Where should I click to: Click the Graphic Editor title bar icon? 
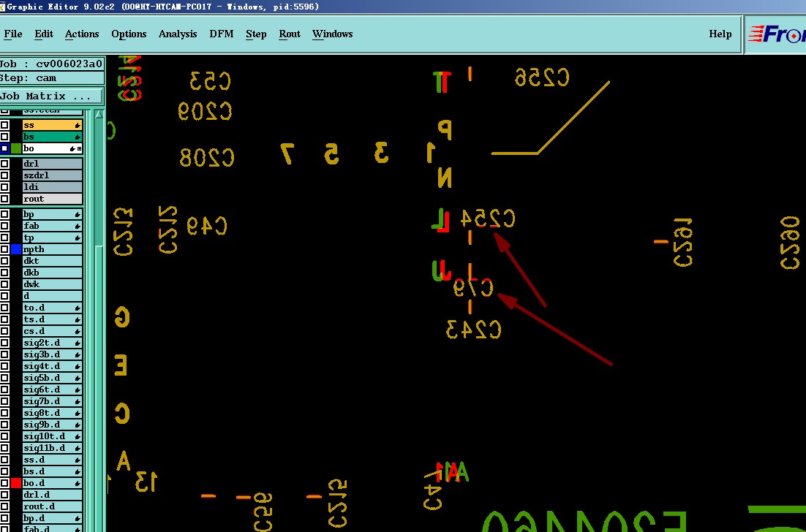click(x=3, y=7)
